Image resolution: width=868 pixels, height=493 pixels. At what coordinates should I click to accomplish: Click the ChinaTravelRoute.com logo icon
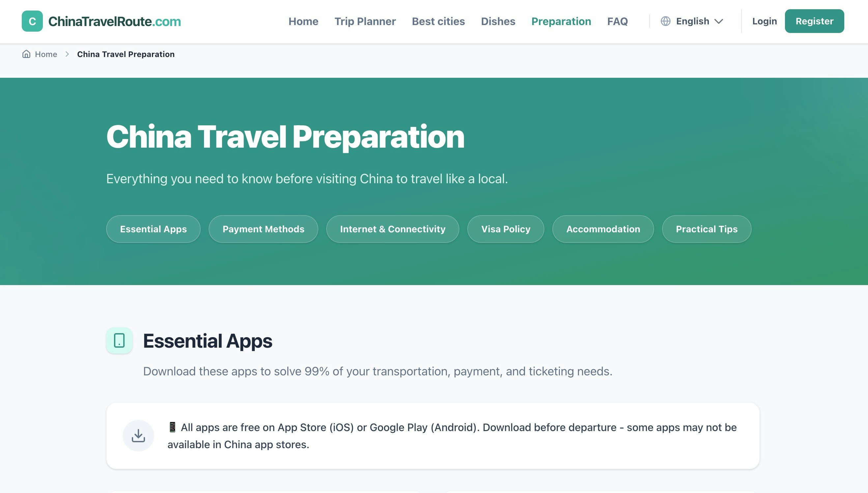pyautogui.click(x=32, y=21)
